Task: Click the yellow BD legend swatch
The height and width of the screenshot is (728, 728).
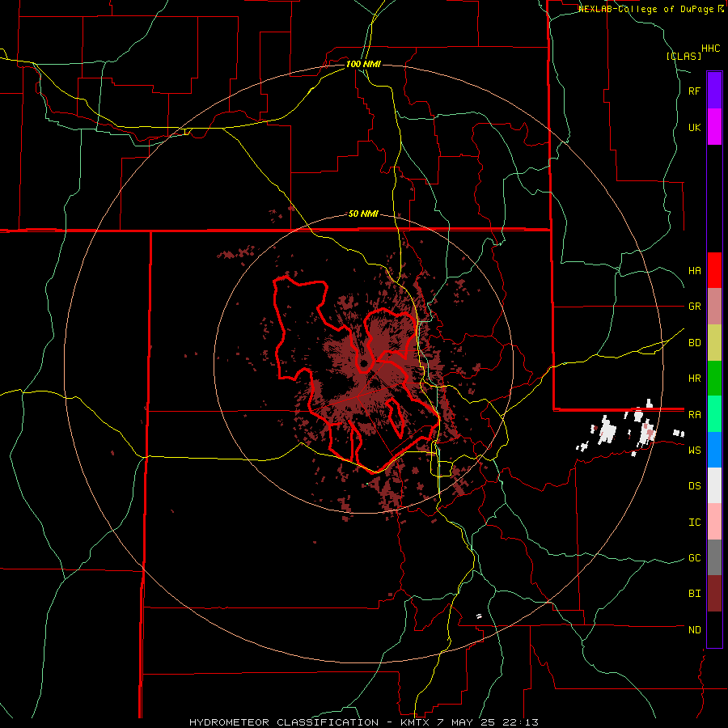Action: 714,343
